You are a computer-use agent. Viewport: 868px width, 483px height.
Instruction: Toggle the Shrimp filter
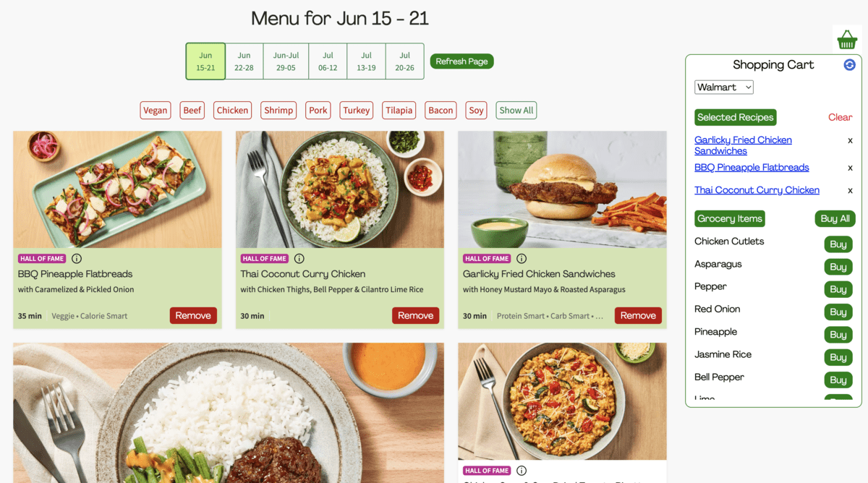click(278, 111)
